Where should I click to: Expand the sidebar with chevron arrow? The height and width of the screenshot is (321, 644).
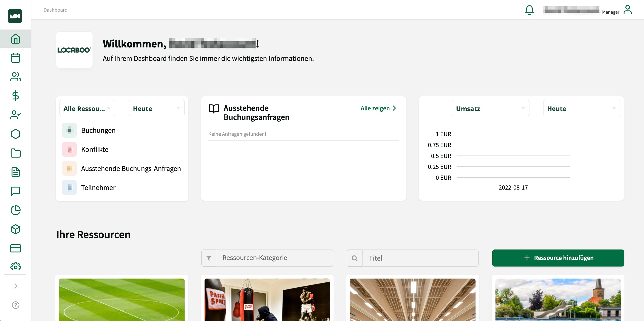click(x=15, y=286)
